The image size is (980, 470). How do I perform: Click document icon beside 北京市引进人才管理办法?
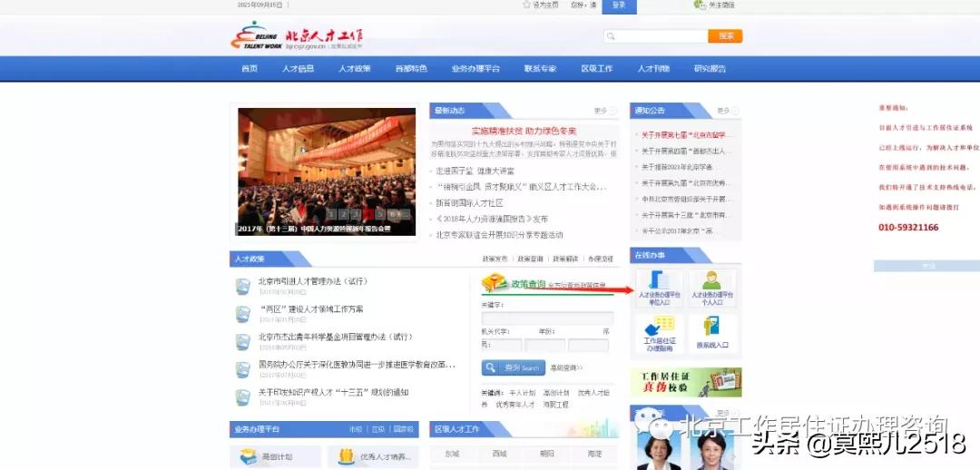(242, 286)
